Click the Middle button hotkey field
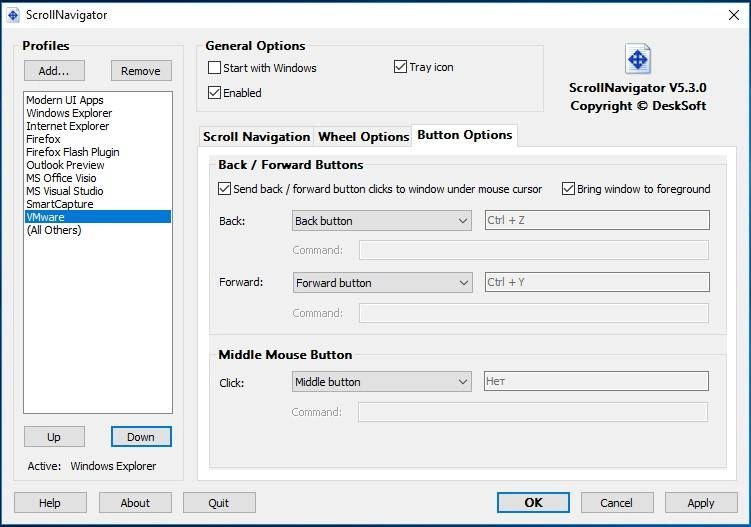 click(596, 381)
